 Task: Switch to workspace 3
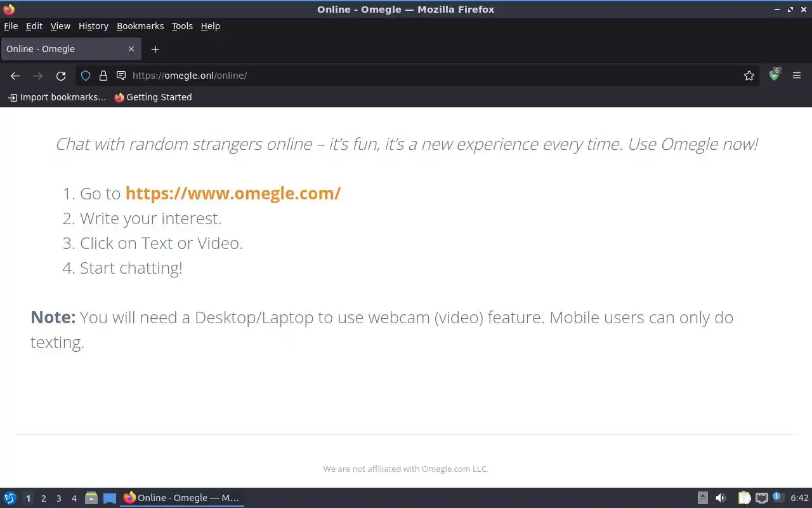pos(58,498)
